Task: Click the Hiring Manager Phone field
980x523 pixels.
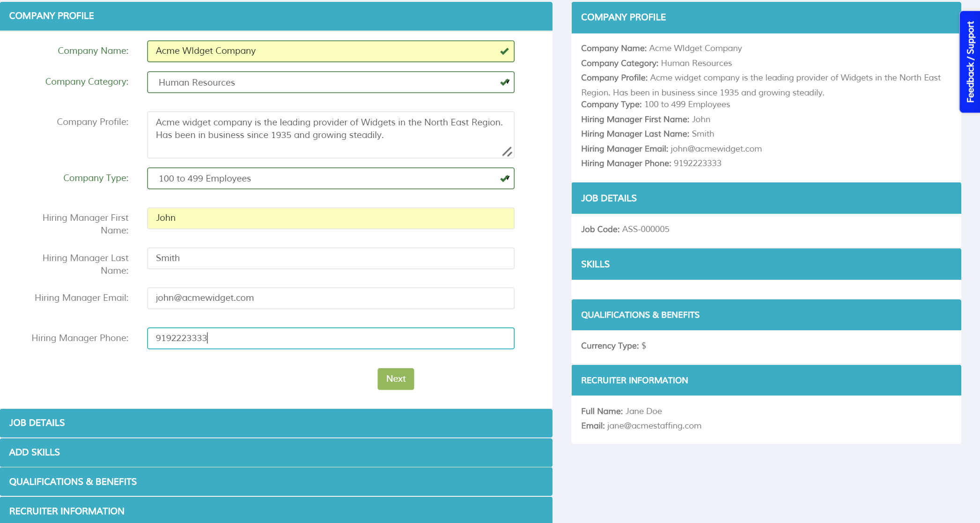Action: pos(331,338)
